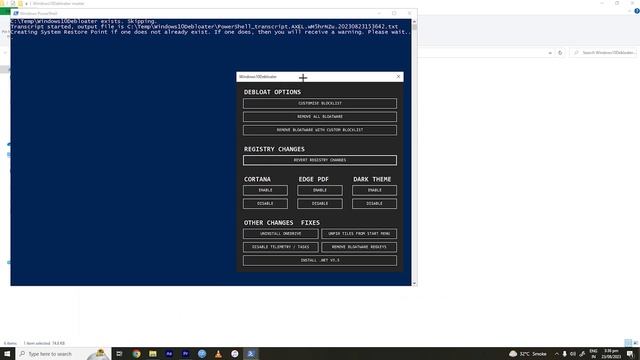This screenshot has width=640, height=360.
Task: Click the Customise Blocklist button
Action: [x=320, y=103]
